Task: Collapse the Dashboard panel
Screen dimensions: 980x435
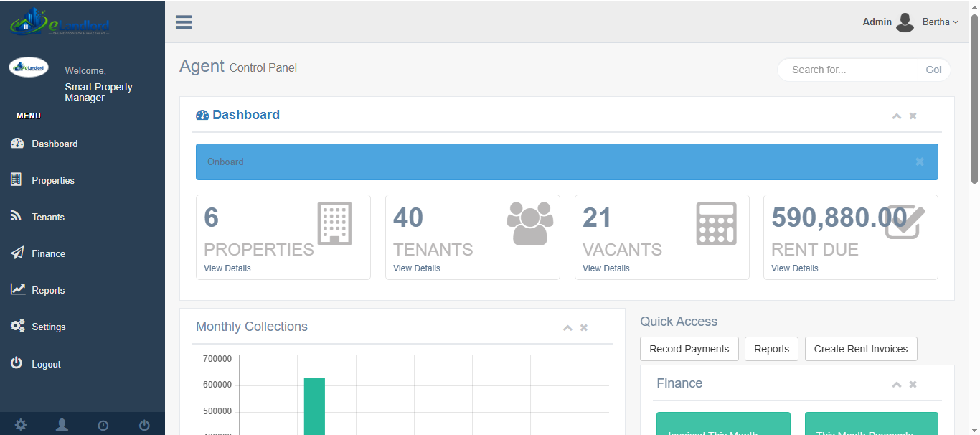Action: coord(896,116)
